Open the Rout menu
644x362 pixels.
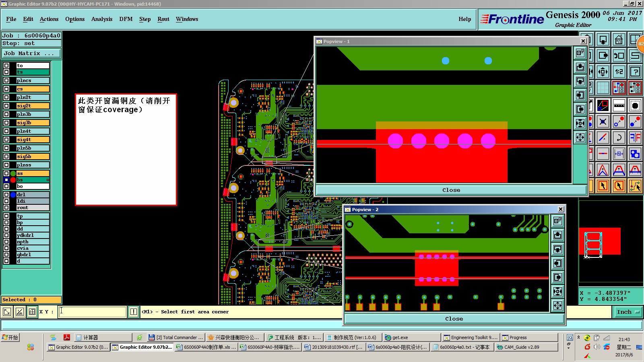[163, 19]
